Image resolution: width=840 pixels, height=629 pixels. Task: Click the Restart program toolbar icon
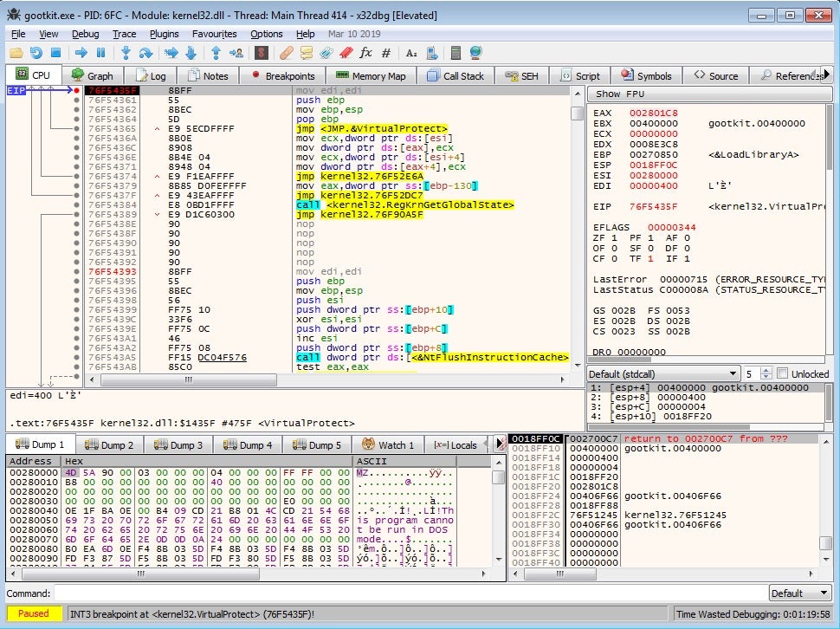click(36, 53)
